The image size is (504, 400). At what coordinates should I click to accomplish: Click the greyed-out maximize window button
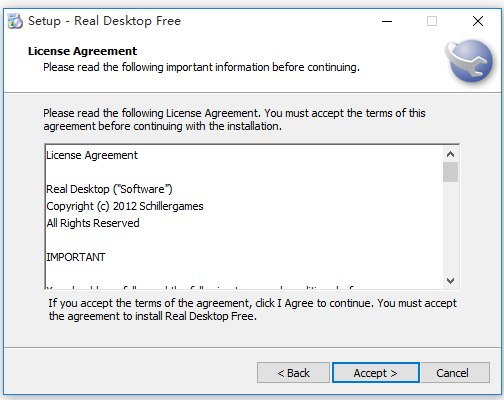coord(432,21)
